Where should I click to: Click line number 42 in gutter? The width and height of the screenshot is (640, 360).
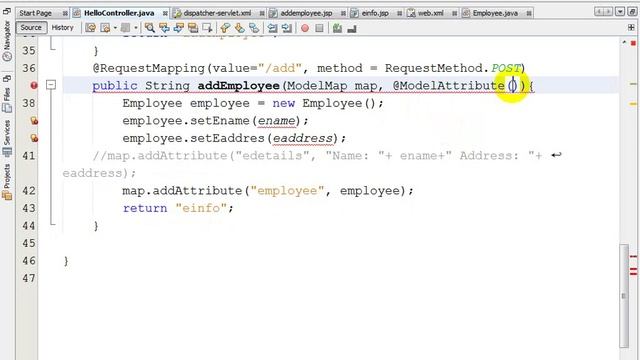(x=29, y=191)
